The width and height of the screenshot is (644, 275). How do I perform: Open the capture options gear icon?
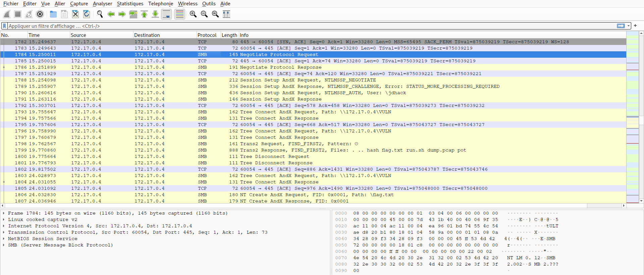click(40, 14)
